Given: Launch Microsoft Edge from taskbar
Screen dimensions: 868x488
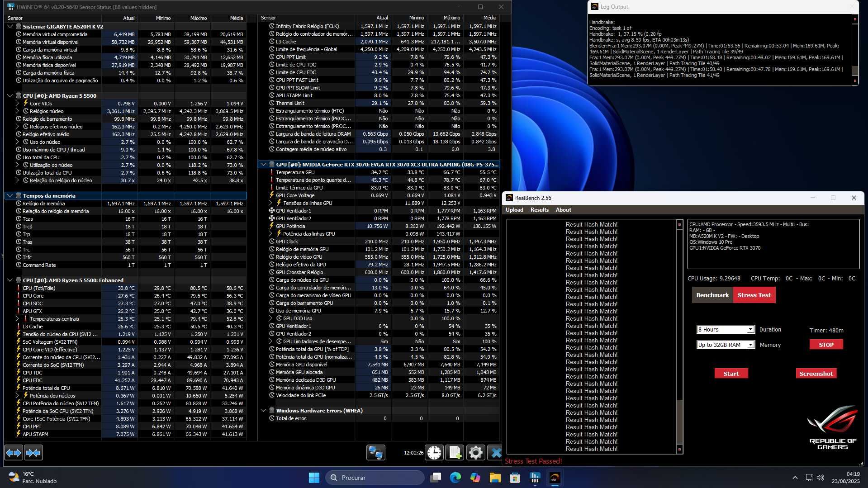Looking at the screenshot, I should pyautogui.click(x=455, y=478).
